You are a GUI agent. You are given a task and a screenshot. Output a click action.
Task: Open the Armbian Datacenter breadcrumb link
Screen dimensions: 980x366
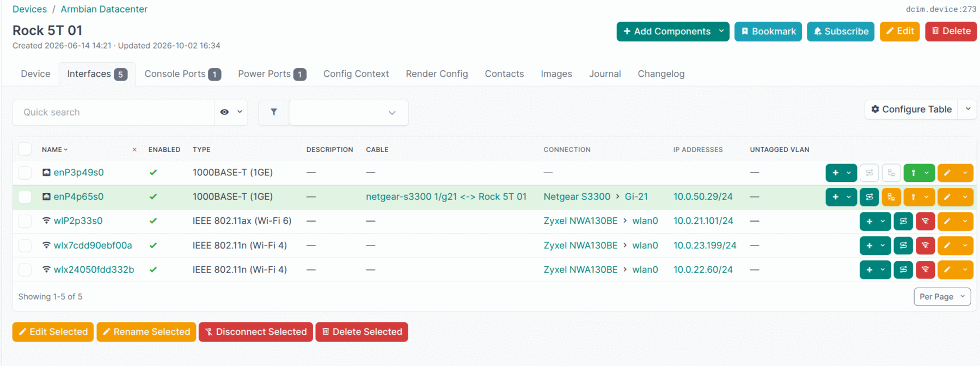[x=104, y=9]
